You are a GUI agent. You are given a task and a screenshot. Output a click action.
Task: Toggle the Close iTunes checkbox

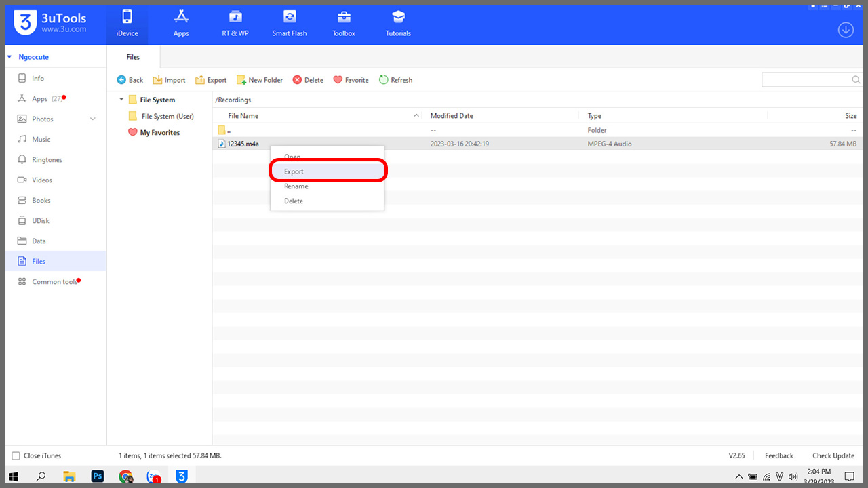[x=16, y=456]
